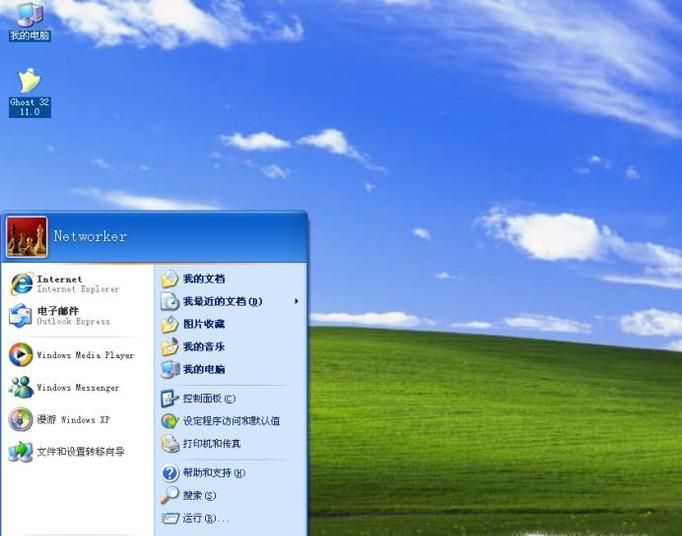Click the 我的电脑 Start menu label
Viewport: 682px width, 536px height.
pyautogui.click(x=204, y=369)
